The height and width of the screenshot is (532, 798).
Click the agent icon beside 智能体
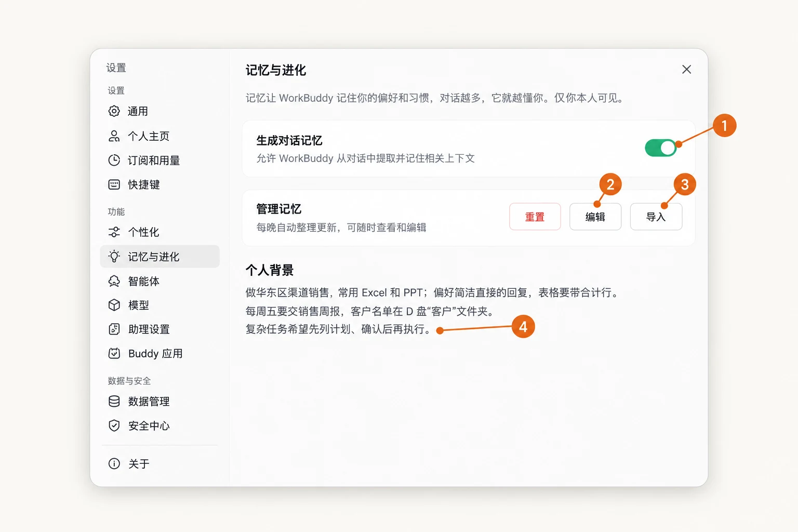point(114,281)
